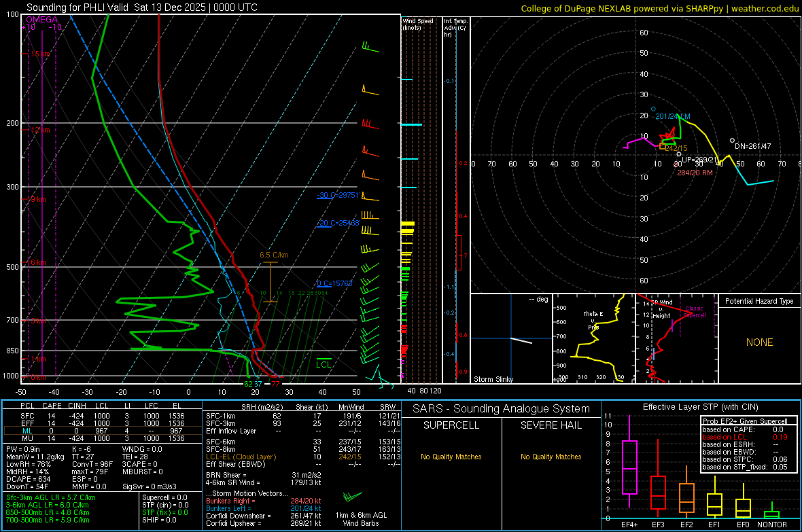The image size is (802, 532).
Task: Click the 'LCL-EL (Cloud Layer)' row
Action: tap(303, 457)
